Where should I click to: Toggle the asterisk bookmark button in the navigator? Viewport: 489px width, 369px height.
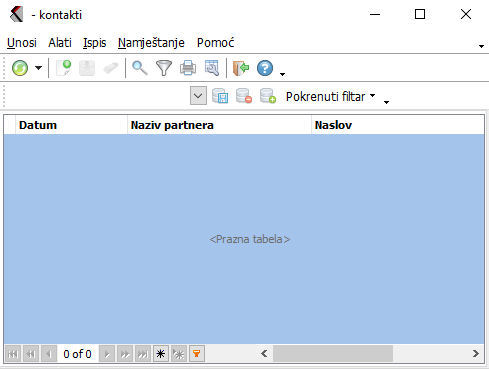(161, 354)
